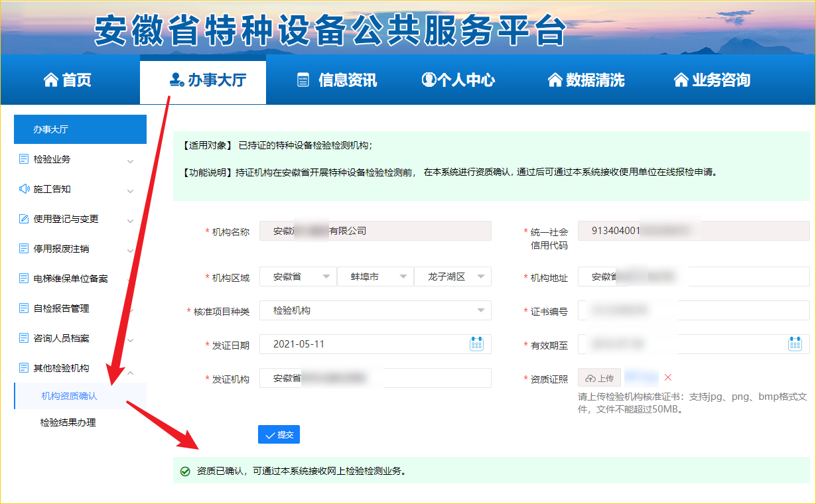This screenshot has height=504, width=816.
Task: Click the 发证日期 field showing 2021-05-11
Action: click(x=375, y=344)
